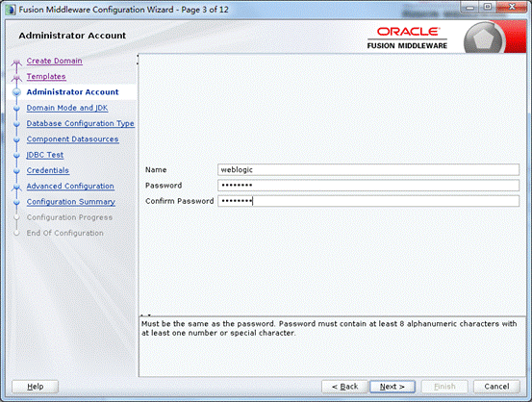Click the wizard application icon in title bar
532x402 pixels.
point(11,10)
